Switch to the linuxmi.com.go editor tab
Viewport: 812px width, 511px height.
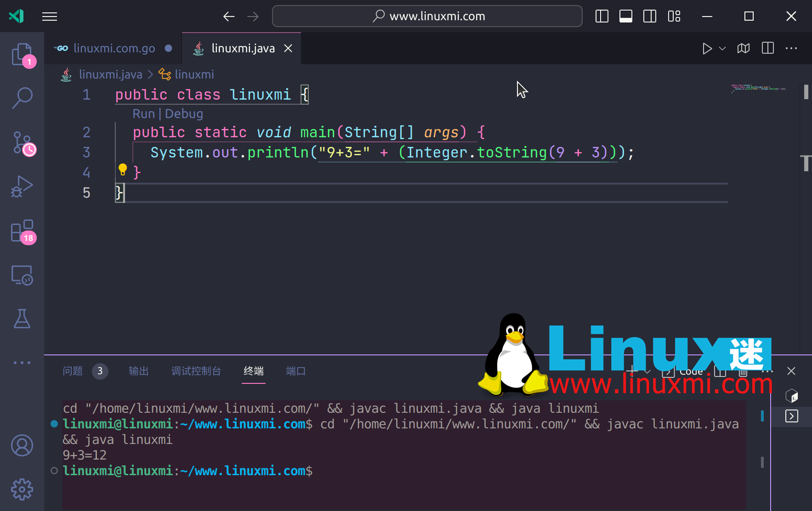click(x=114, y=48)
